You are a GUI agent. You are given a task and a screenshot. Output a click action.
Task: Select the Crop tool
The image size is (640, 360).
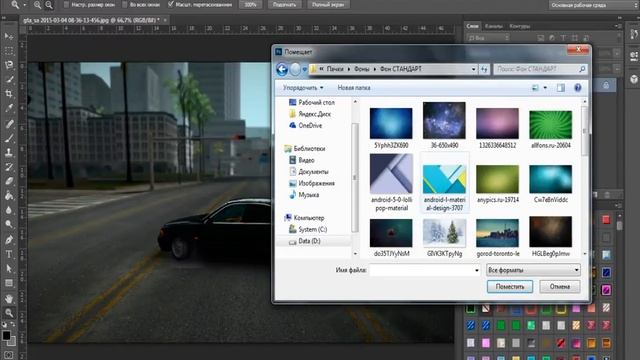tap(9, 93)
